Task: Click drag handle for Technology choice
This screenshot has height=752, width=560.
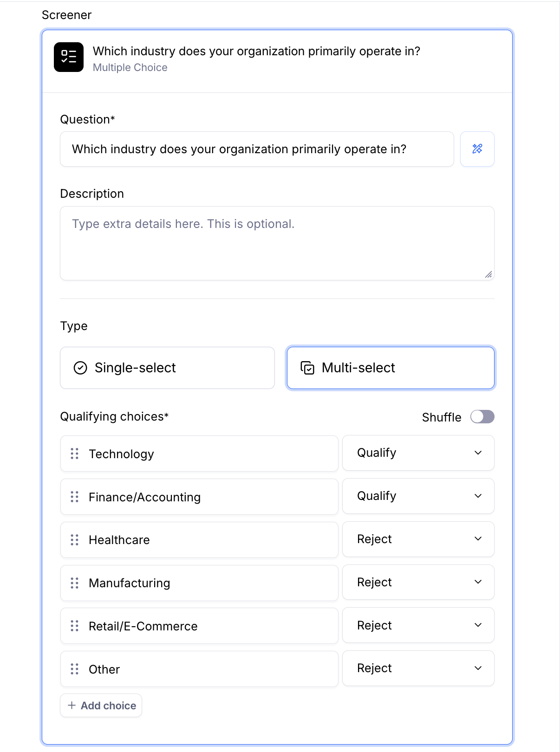Action: [74, 454]
